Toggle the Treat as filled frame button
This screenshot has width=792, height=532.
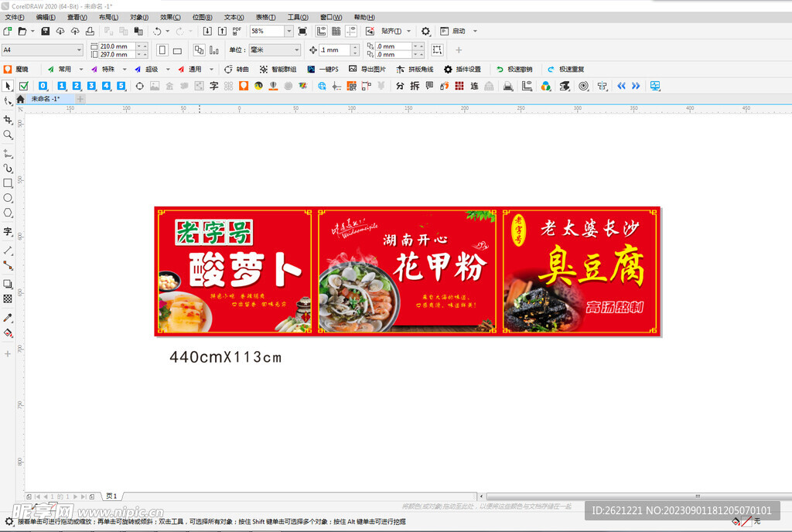[x=437, y=49]
